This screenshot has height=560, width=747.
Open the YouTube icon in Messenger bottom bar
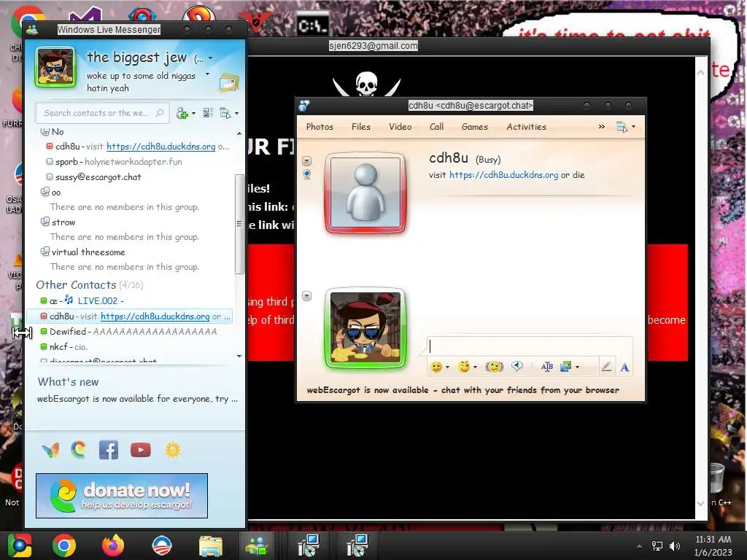(x=141, y=450)
